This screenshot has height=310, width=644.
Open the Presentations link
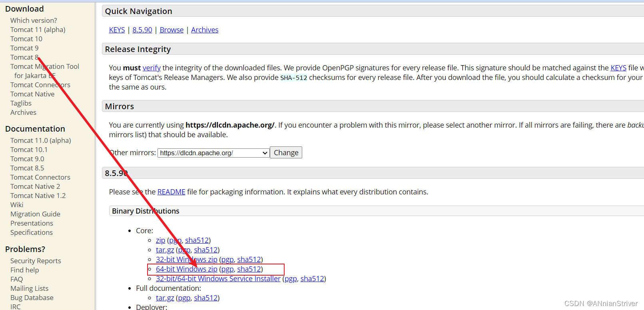coord(32,223)
